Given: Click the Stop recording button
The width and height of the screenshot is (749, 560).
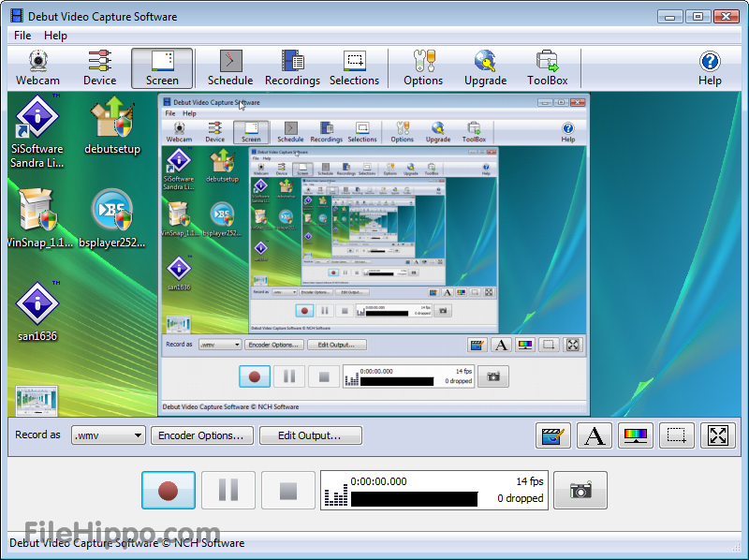Looking at the screenshot, I should coord(288,491).
